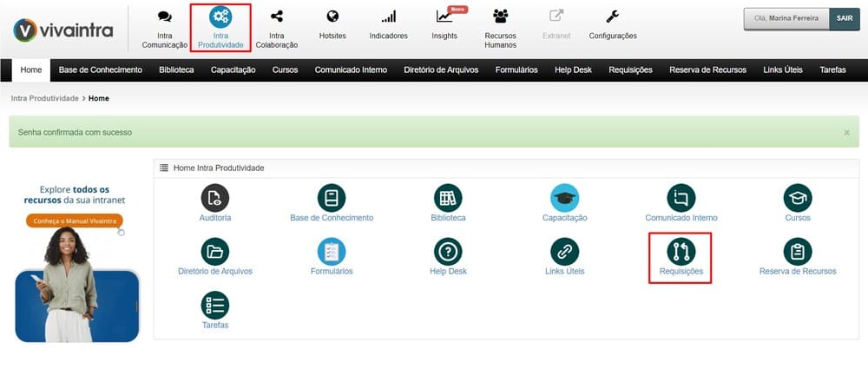This screenshot has height=369, width=868.
Task: Open the Capacitação graduation cap icon
Action: [564, 198]
